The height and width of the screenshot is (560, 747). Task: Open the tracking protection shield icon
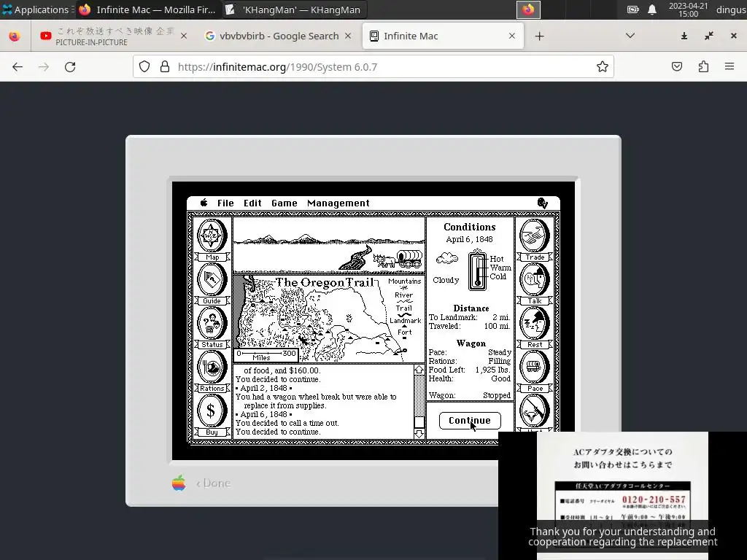click(144, 66)
